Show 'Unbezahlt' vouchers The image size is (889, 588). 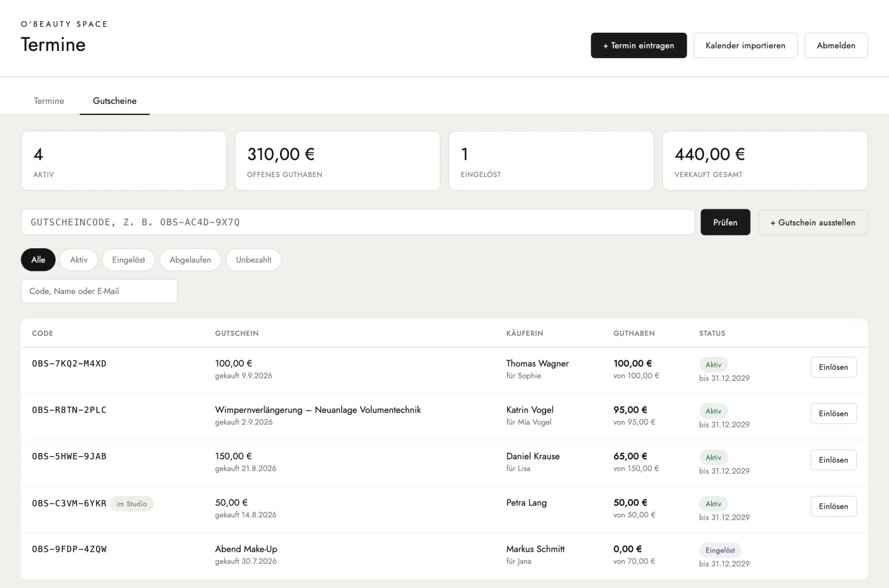(x=253, y=260)
